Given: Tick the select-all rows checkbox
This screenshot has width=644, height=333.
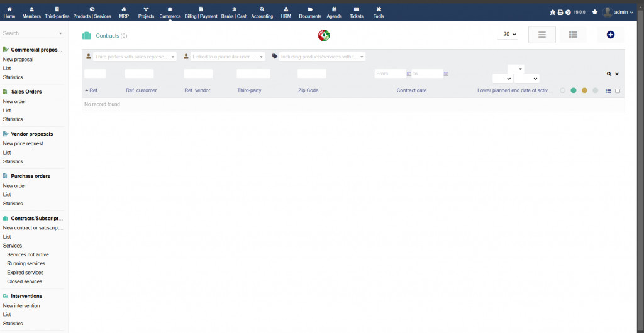Looking at the screenshot, I should coord(618,90).
